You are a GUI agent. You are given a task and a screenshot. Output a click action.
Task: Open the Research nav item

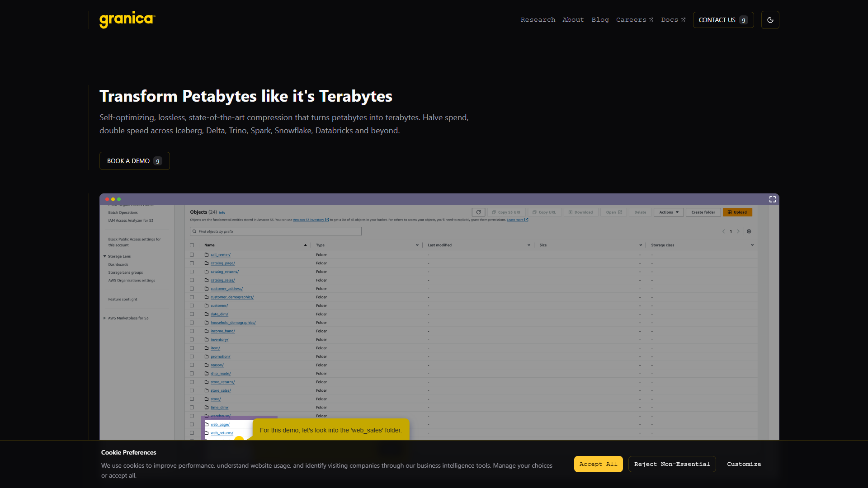coord(538,20)
